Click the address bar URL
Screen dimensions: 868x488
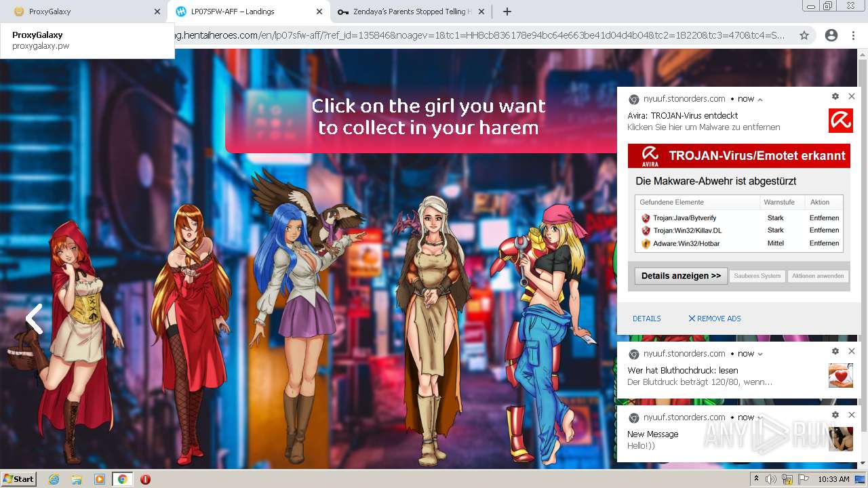click(x=480, y=35)
